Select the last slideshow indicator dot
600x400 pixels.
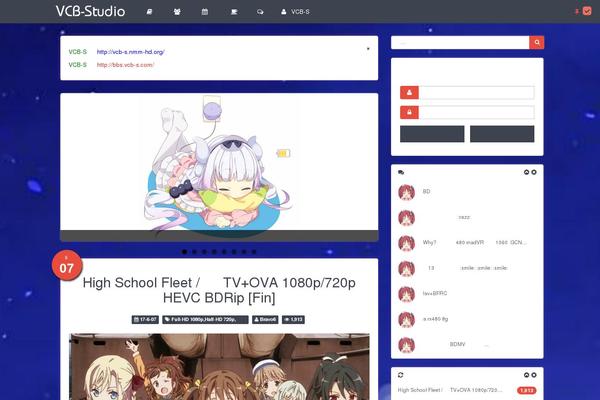[254, 252]
